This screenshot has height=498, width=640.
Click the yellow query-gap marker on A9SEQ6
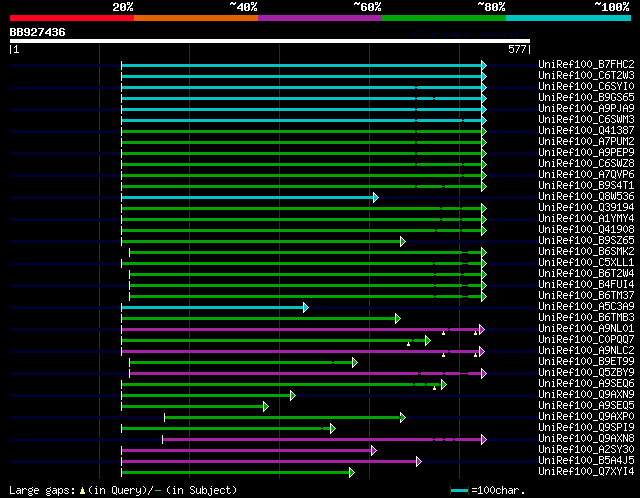[x=434, y=388]
